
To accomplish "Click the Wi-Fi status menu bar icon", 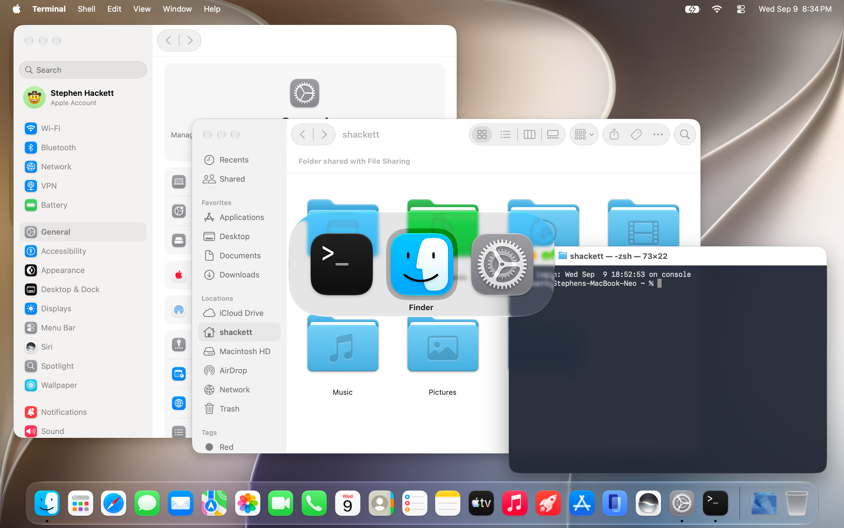I will pos(716,9).
